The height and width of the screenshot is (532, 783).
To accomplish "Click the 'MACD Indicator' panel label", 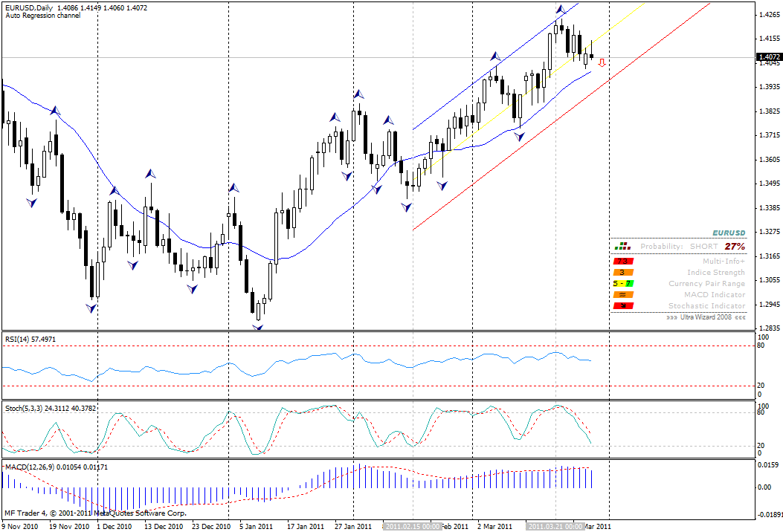I will point(715,294).
